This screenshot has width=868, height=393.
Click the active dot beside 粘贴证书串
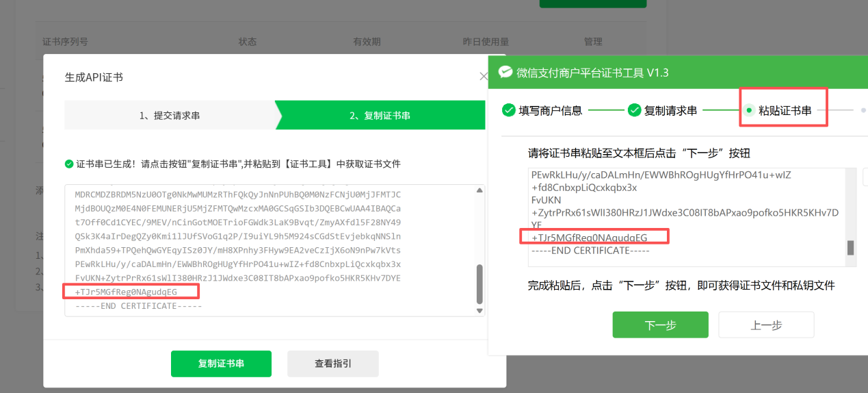(749, 110)
